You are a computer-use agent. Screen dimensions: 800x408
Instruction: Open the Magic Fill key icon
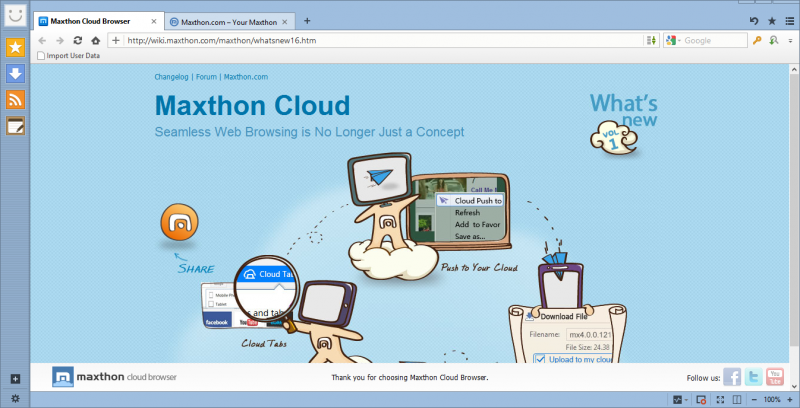coord(757,40)
